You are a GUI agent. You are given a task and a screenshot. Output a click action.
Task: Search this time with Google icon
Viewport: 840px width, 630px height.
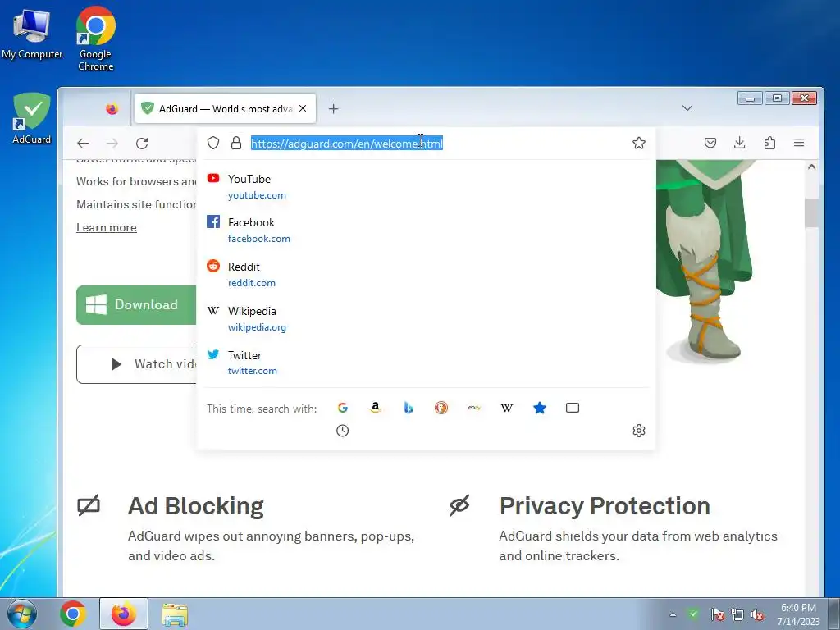pyautogui.click(x=343, y=408)
